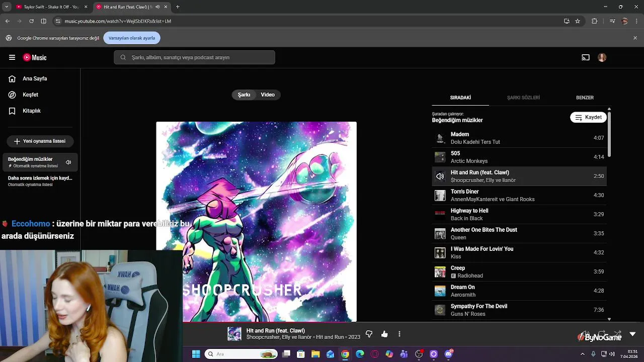Open Beğendiğim müzikler playlist in sidebar
644x362 pixels.
point(40,162)
